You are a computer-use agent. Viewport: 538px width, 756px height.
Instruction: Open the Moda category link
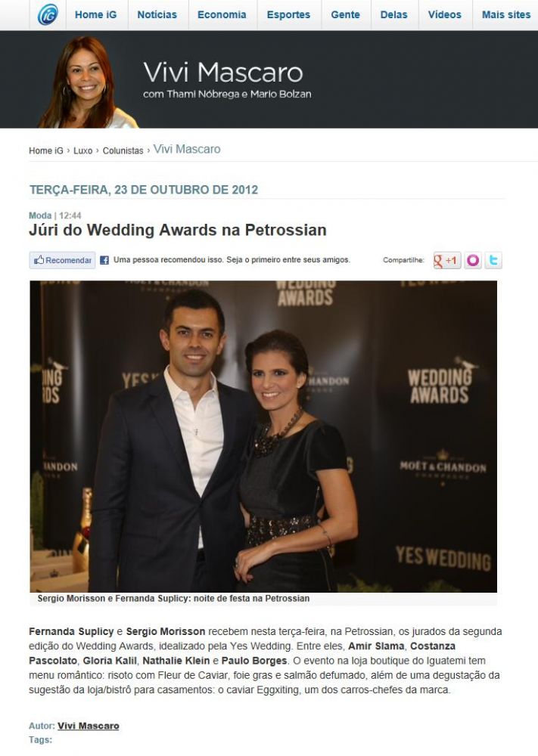point(40,215)
